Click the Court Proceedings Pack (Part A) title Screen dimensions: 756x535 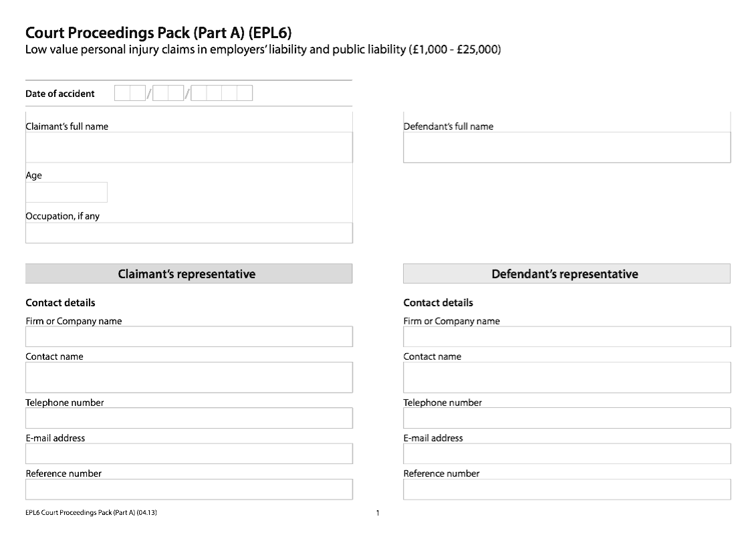coord(158,33)
